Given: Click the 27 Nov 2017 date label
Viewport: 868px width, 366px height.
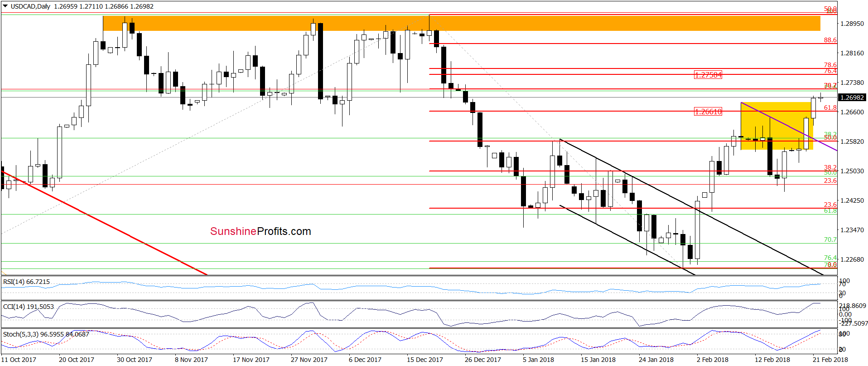Looking at the screenshot, I should (309, 360).
